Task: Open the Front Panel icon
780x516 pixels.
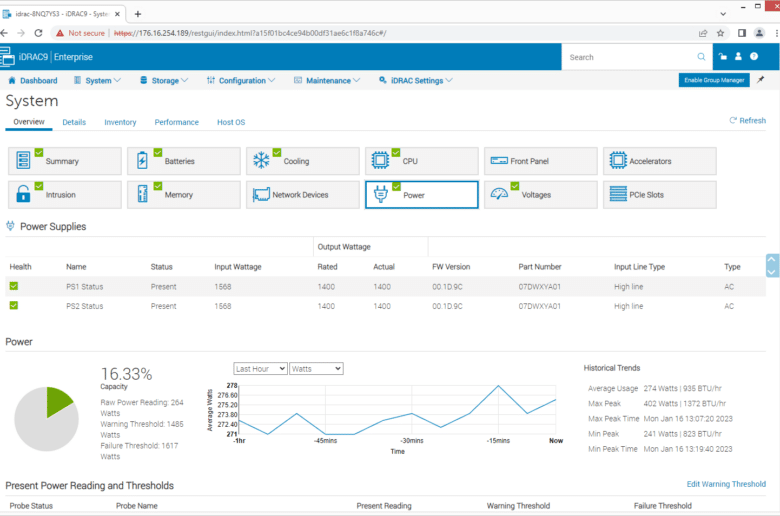Action: 499,161
